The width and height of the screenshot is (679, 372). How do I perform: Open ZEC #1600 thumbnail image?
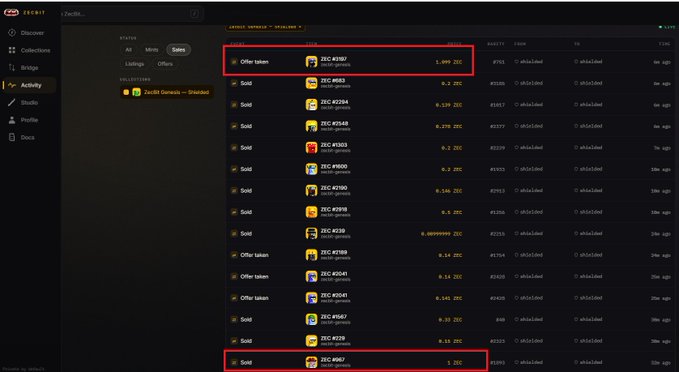tap(311, 169)
